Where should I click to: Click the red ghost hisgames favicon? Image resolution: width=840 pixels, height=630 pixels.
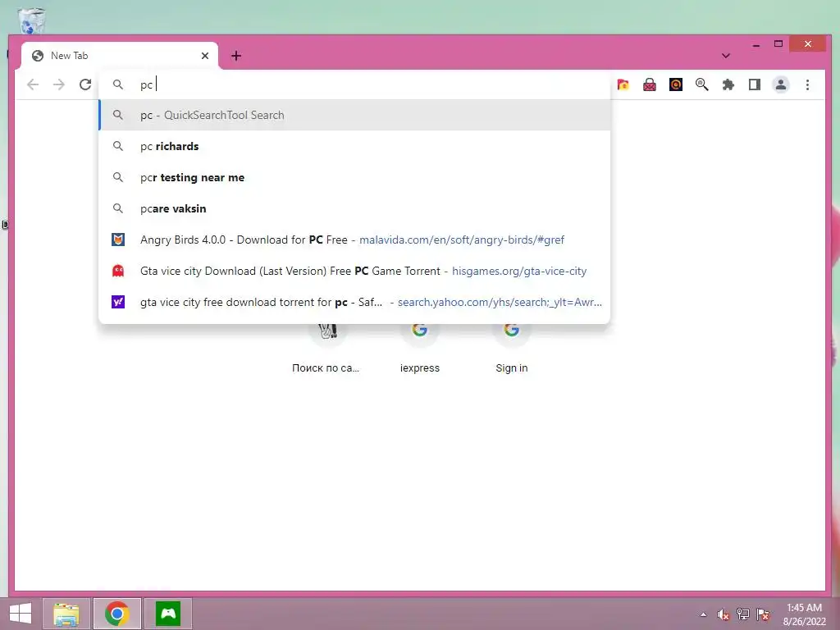(x=118, y=271)
